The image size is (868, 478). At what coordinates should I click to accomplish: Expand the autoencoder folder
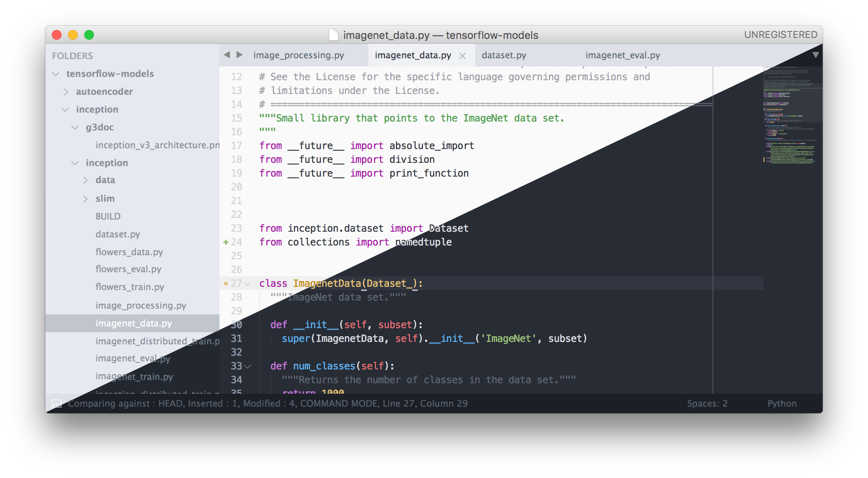point(66,92)
